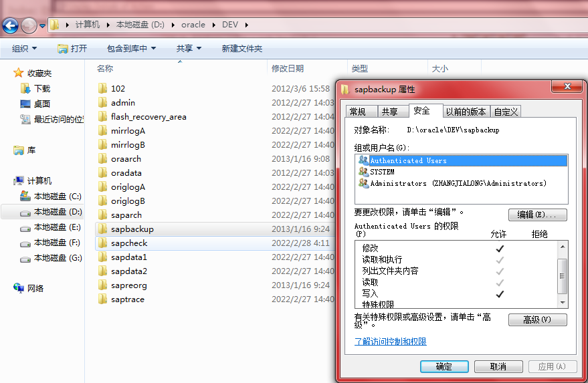Expand the arrow after DEV in breadcrumb
The image size is (588, 383).
[247, 25]
